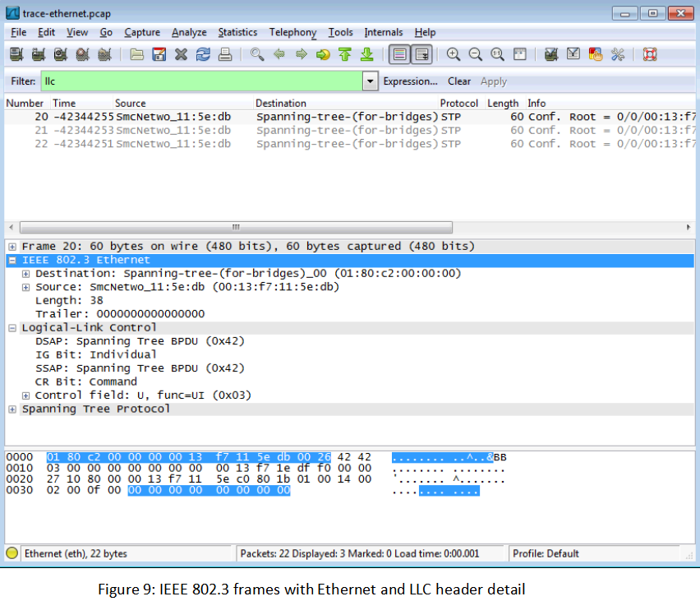Open the Tools menu
The image size is (700, 601).
(x=341, y=32)
